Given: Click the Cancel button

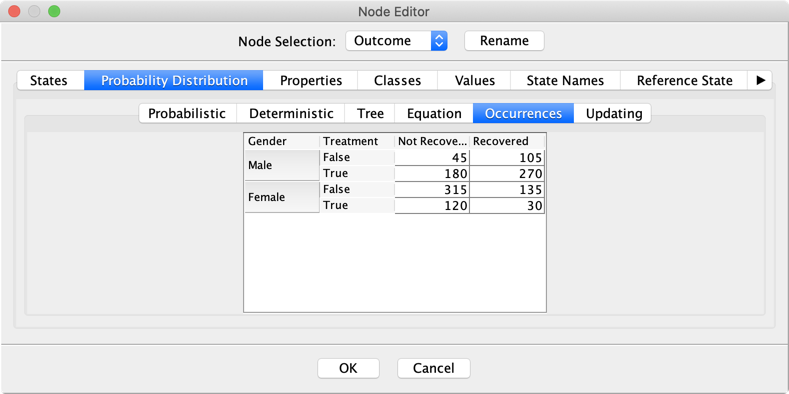Looking at the screenshot, I should point(434,368).
